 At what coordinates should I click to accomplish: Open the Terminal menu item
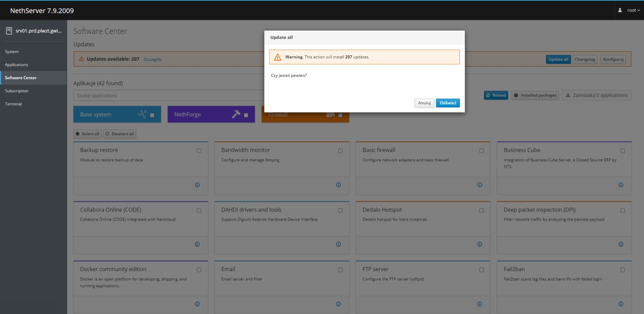13,104
